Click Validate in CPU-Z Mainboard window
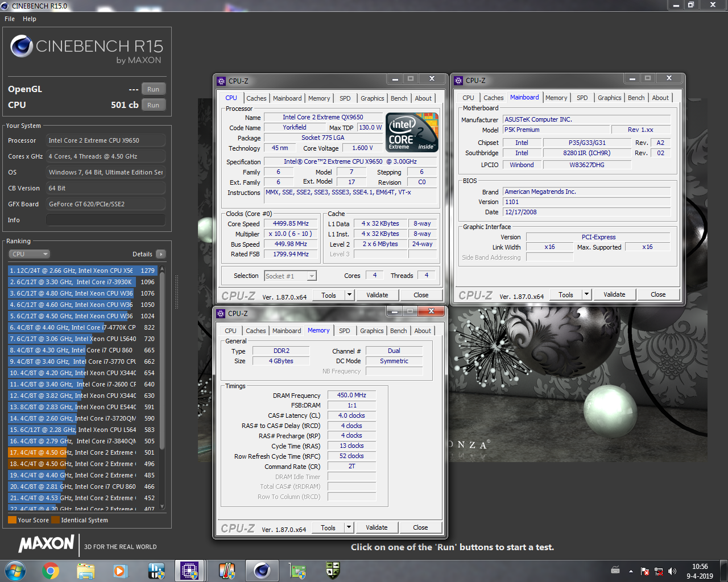The height and width of the screenshot is (582, 728). tap(614, 294)
